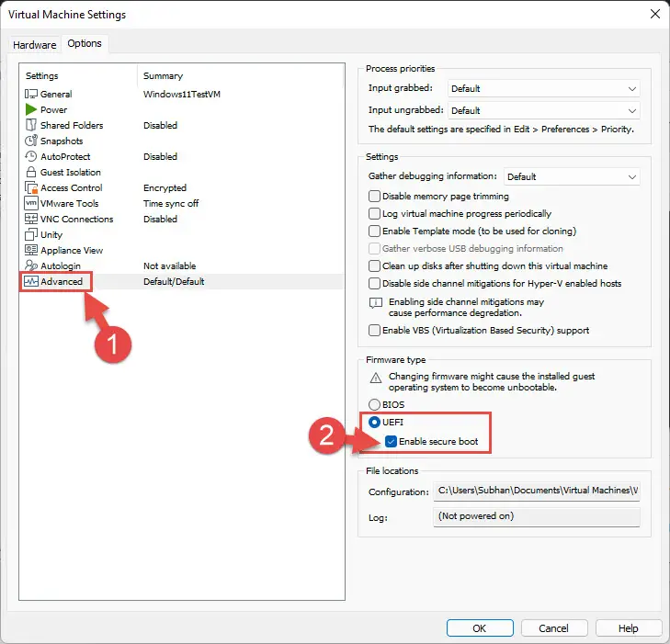Check Clean up disks after shutting down

tap(374, 266)
